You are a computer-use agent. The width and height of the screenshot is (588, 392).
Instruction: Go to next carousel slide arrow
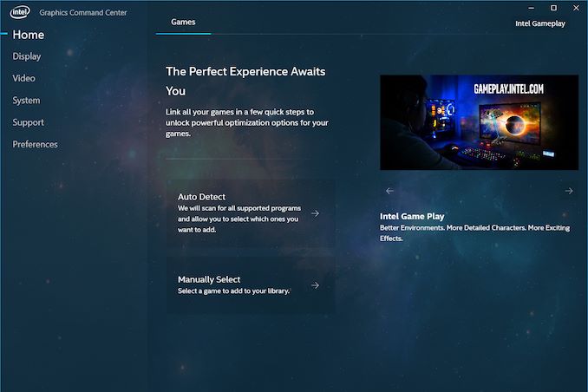tap(569, 191)
